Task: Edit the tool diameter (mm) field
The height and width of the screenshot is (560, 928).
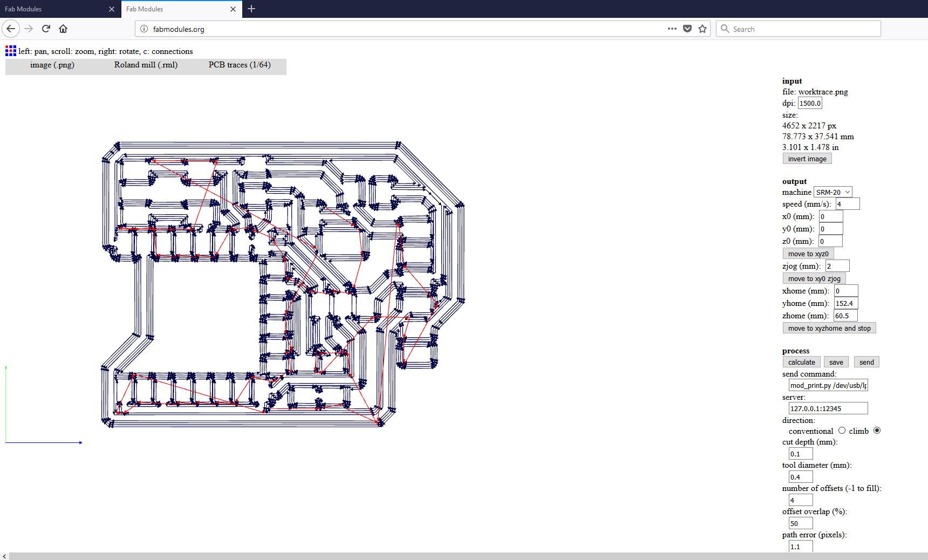Action: (801, 477)
